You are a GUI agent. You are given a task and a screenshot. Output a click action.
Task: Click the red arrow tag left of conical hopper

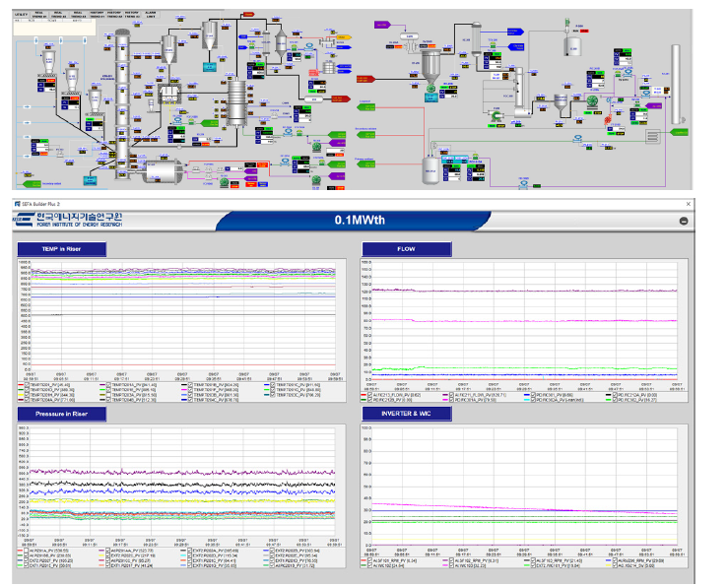click(365, 80)
